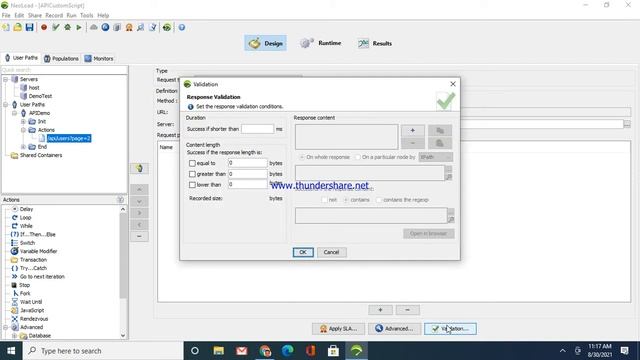
Task: Expand the Database node
Action: pyautogui.click(x=14, y=336)
